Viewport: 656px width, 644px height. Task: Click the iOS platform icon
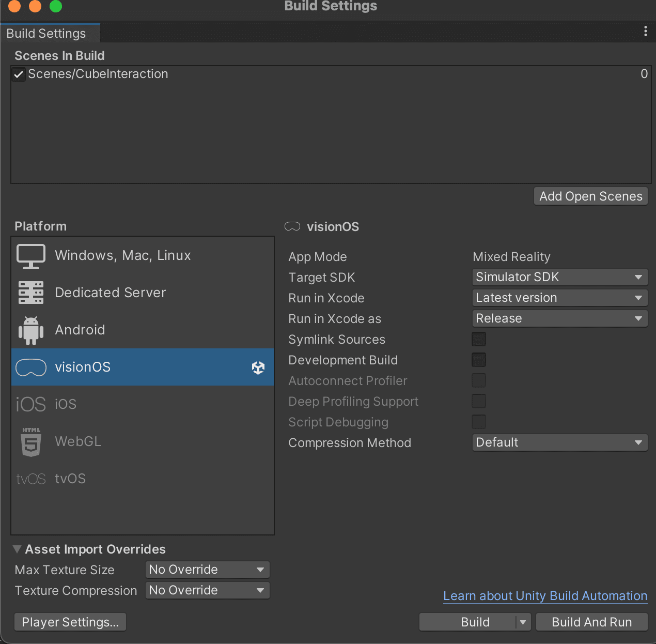pyautogui.click(x=31, y=404)
